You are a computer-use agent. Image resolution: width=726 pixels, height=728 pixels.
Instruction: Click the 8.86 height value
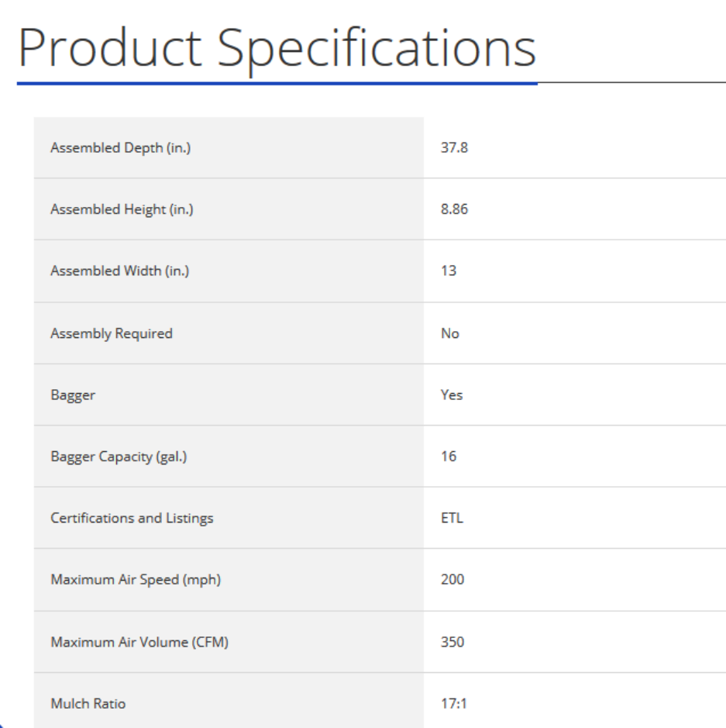(x=452, y=209)
